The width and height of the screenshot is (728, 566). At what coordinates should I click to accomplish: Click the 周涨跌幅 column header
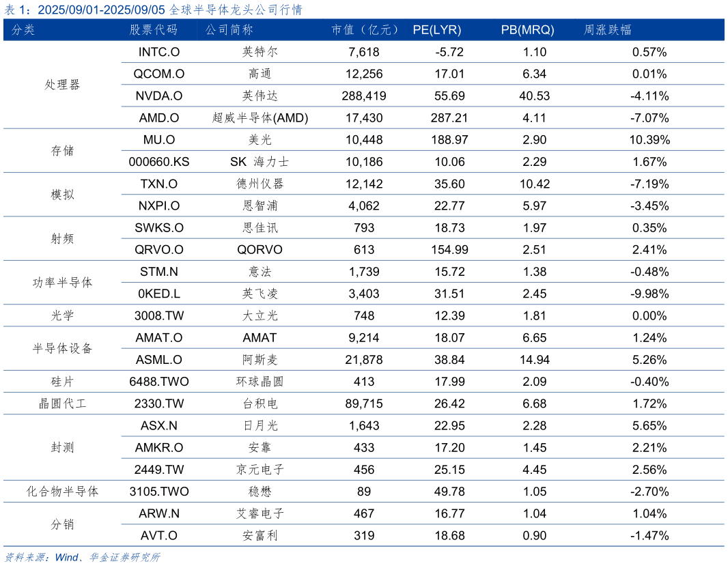point(608,30)
